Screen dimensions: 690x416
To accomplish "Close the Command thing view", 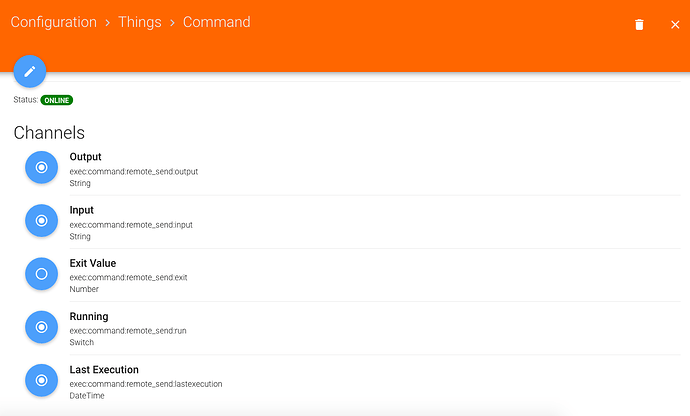I will (675, 25).
